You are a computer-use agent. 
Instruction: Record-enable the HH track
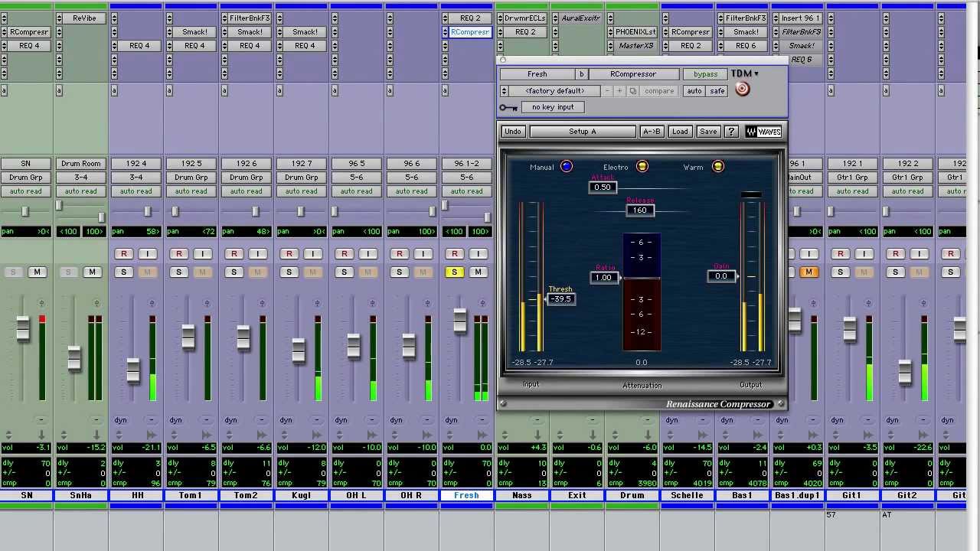point(123,254)
